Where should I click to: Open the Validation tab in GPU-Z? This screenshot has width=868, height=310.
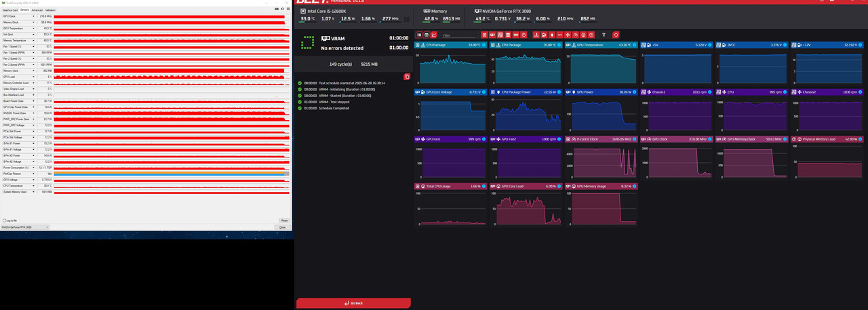pyautogui.click(x=50, y=10)
